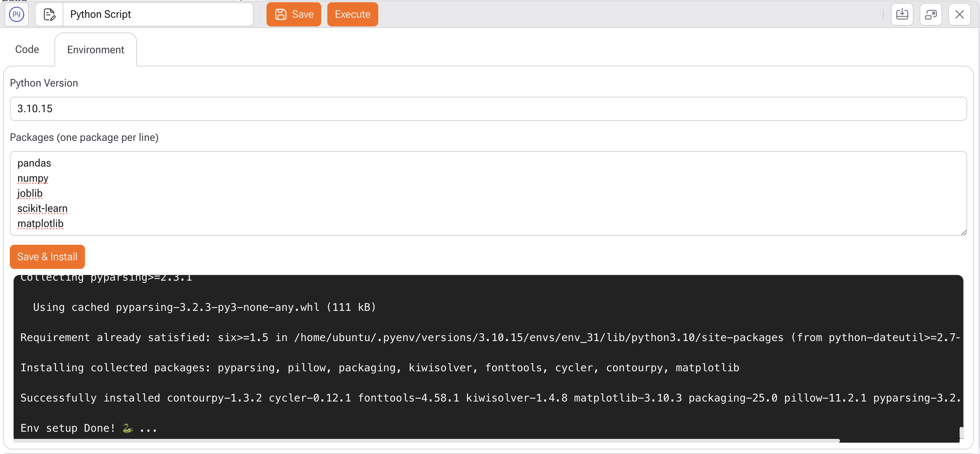Focus the Python Version 3.10.15 field
The image size is (980, 454).
tap(488, 109)
